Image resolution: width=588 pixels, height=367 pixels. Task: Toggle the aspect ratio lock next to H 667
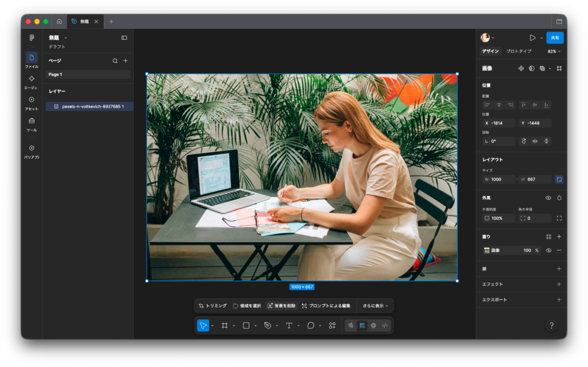559,179
